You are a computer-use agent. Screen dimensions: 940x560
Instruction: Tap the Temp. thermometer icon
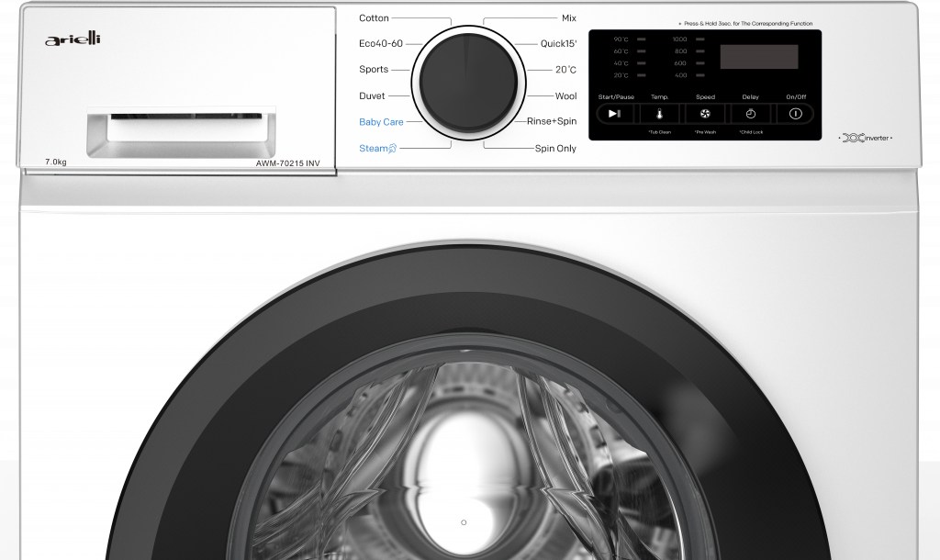659,114
